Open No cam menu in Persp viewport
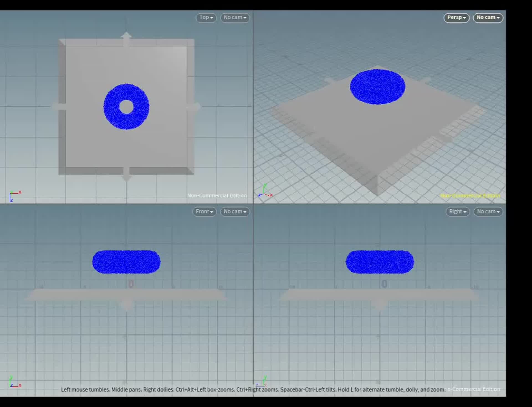This screenshot has height=407, width=532. pos(488,17)
